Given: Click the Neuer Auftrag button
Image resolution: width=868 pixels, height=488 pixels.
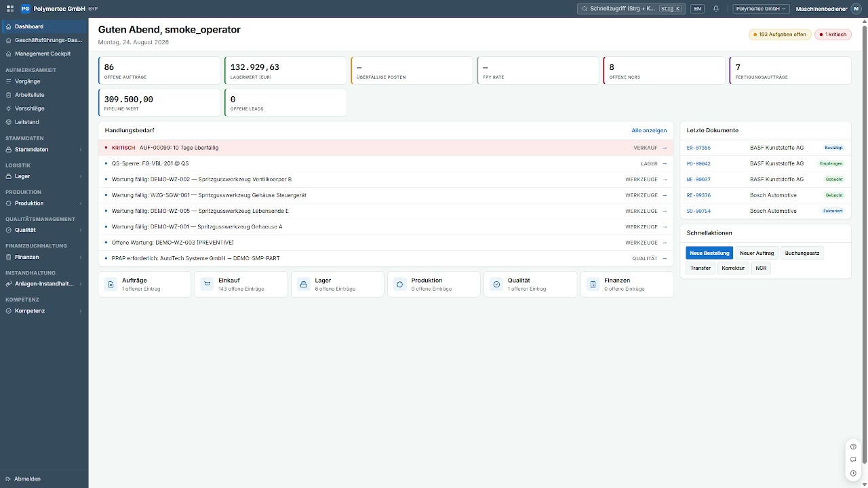Looking at the screenshot, I should tap(757, 253).
